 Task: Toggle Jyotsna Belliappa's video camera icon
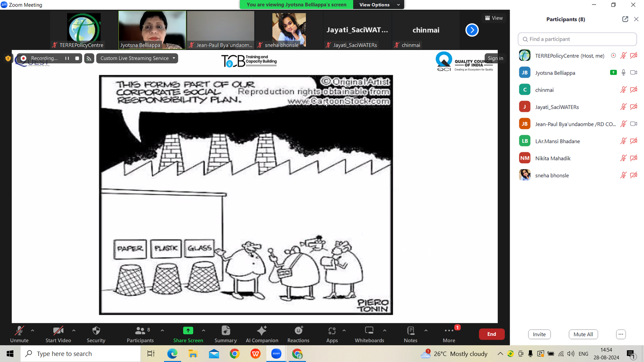[634, 72]
